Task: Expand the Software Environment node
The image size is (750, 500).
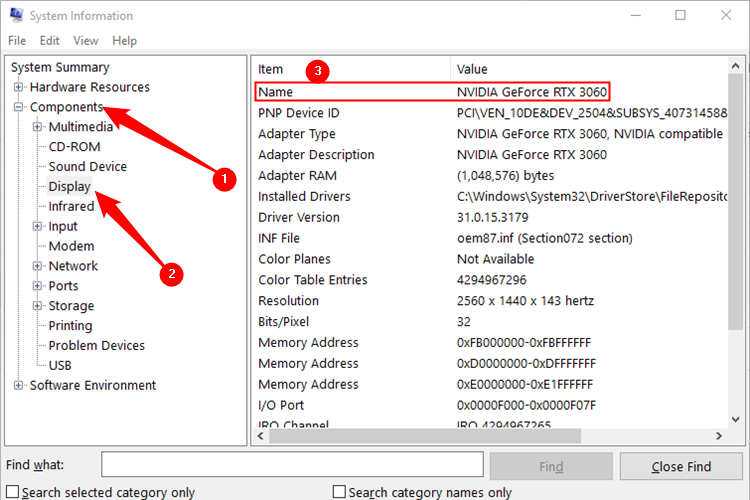Action: (x=18, y=386)
